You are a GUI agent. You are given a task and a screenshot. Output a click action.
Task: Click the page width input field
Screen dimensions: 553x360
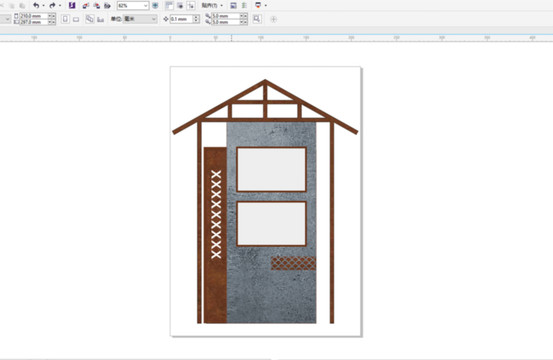click(x=34, y=16)
